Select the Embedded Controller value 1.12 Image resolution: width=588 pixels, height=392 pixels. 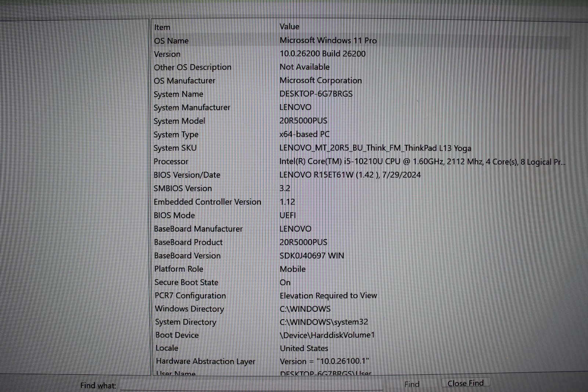tap(287, 202)
